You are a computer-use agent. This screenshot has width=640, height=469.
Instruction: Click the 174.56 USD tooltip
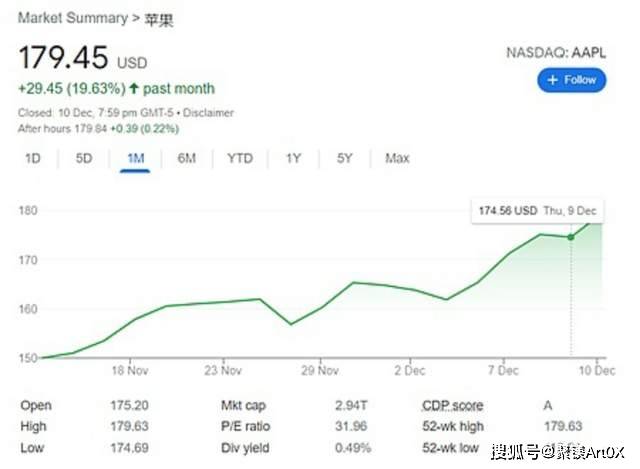[x=538, y=211]
